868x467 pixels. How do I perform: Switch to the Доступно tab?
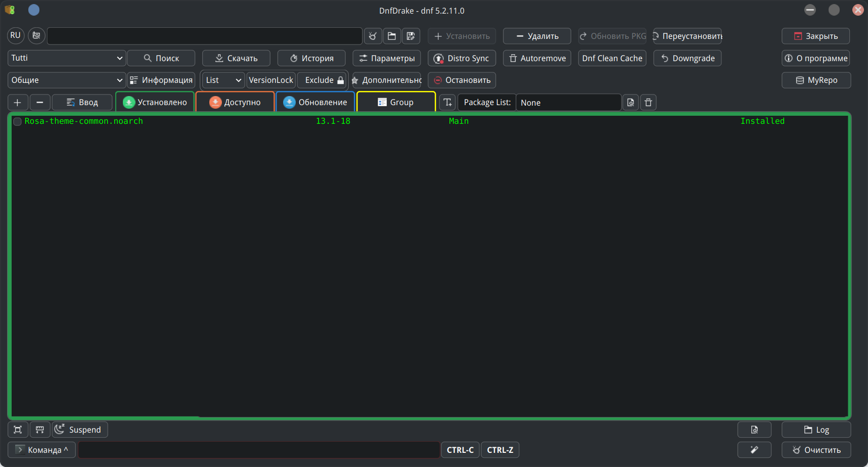click(x=235, y=102)
